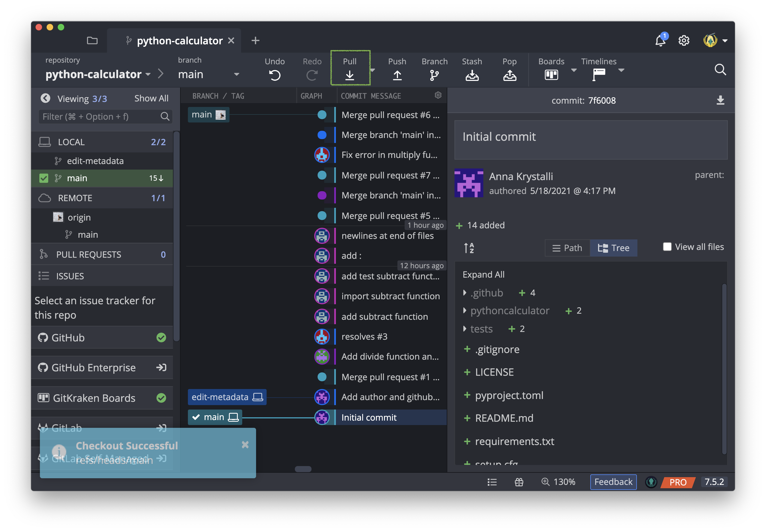Select local branch edit-metadata
The height and width of the screenshot is (532, 766).
tap(95, 161)
